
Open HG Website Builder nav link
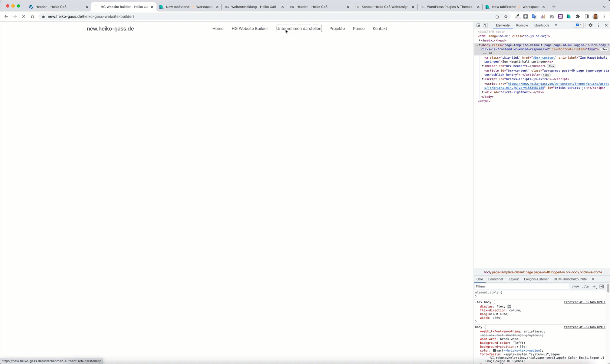(x=250, y=29)
